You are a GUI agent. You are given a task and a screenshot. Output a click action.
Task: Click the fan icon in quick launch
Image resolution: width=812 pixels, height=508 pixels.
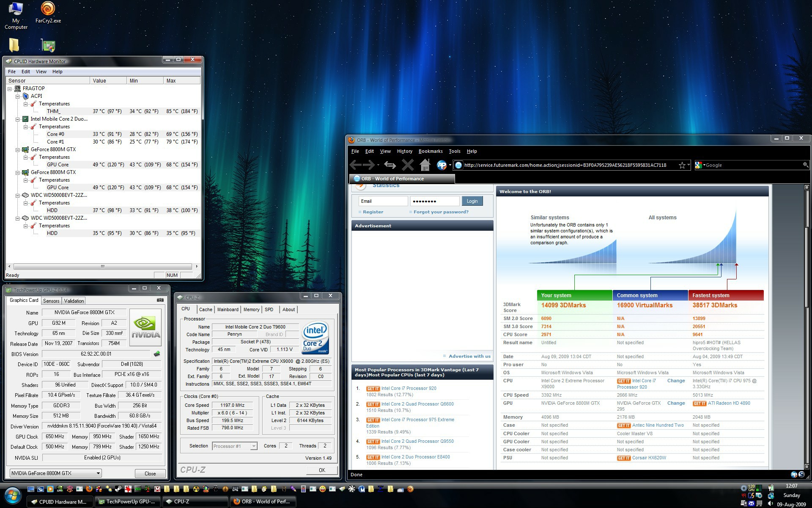351,489
